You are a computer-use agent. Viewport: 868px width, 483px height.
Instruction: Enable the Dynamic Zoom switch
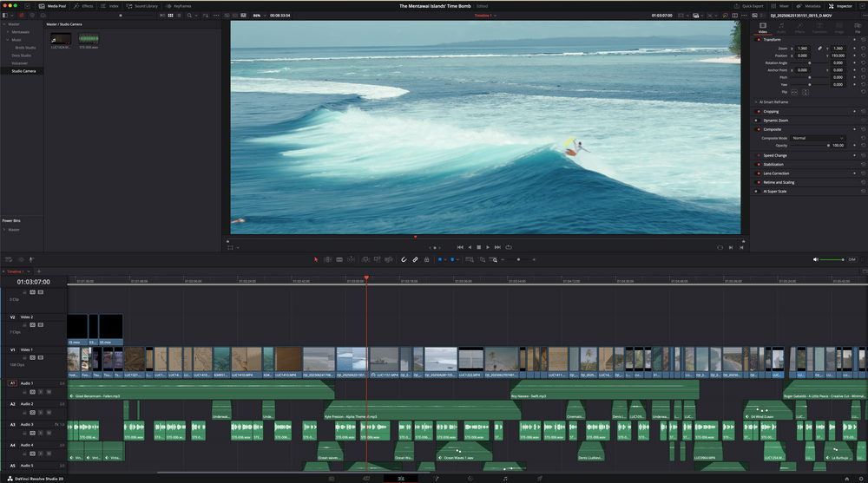click(x=759, y=120)
